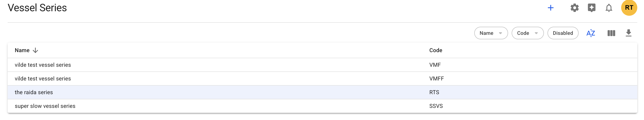Screen dimensions: 644x120
Task: Open the settings gear icon
Action: (575, 8)
